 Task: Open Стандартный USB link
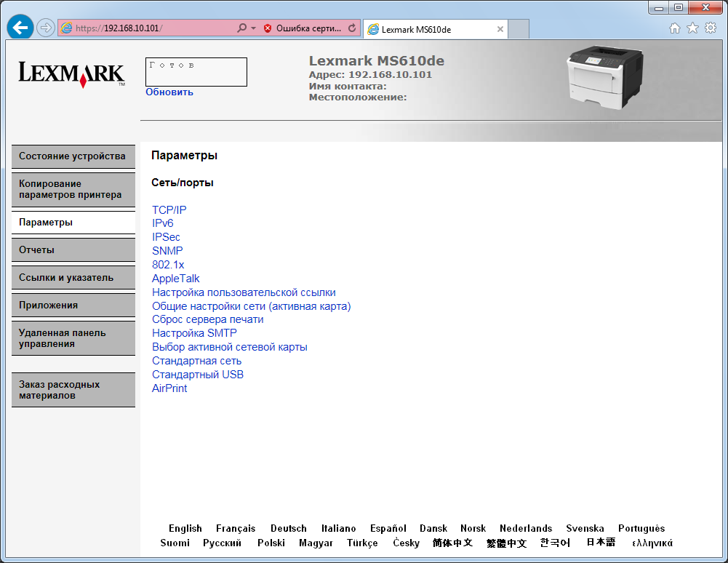[x=197, y=375]
